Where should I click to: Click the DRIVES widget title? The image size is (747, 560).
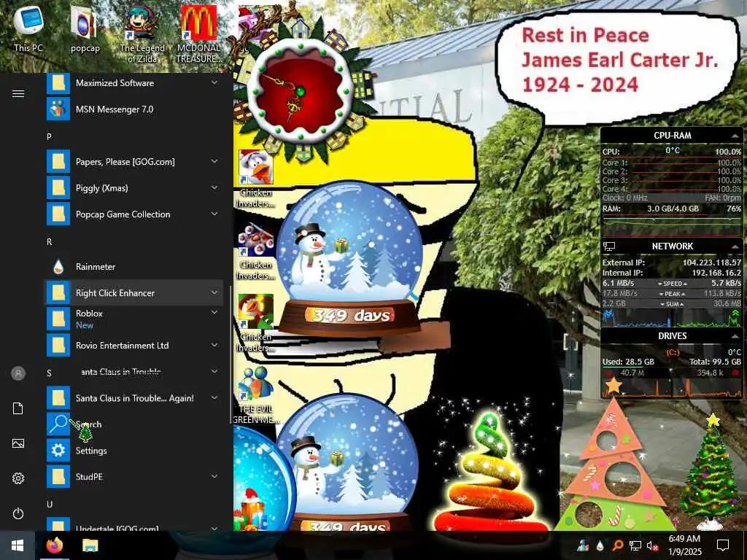point(672,335)
